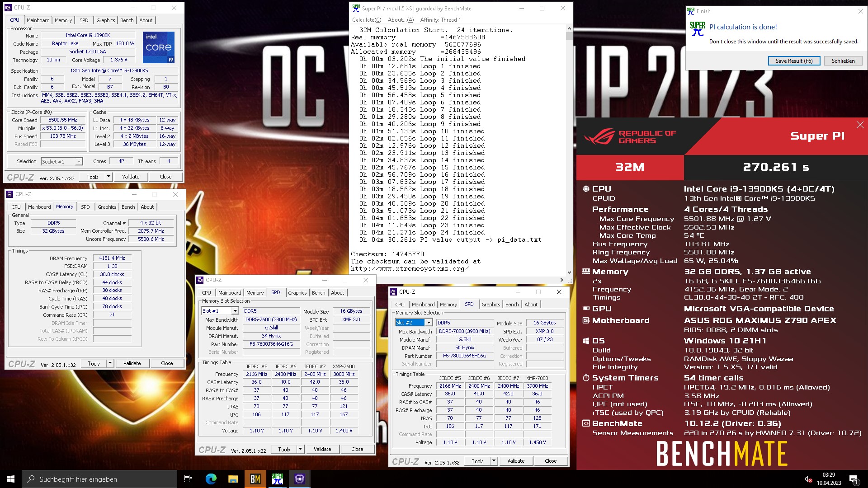This screenshot has height=488, width=868.
Task: Open Tools dropdown arrow in CPU-Z CPU window
Action: point(108,177)
